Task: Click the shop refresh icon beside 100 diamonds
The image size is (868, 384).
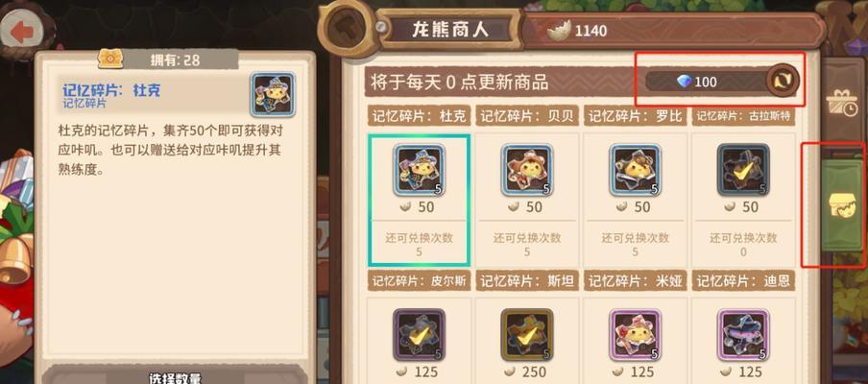Action: click(783, 82)
